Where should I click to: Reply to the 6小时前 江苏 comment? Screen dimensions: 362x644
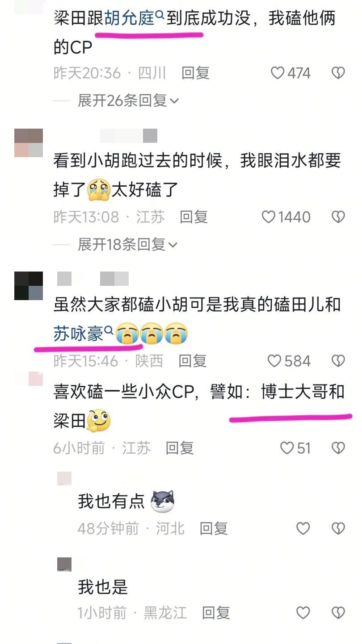point(179,448)
